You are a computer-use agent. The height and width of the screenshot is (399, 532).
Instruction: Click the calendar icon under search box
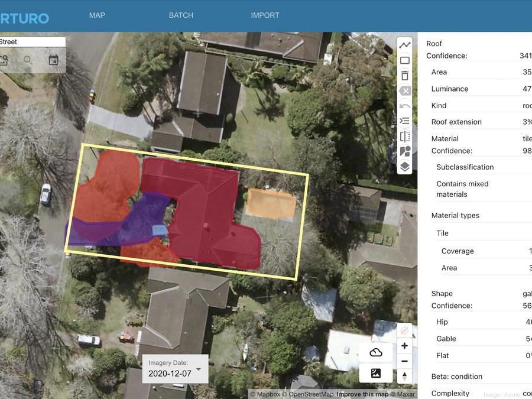click(54, 60)
